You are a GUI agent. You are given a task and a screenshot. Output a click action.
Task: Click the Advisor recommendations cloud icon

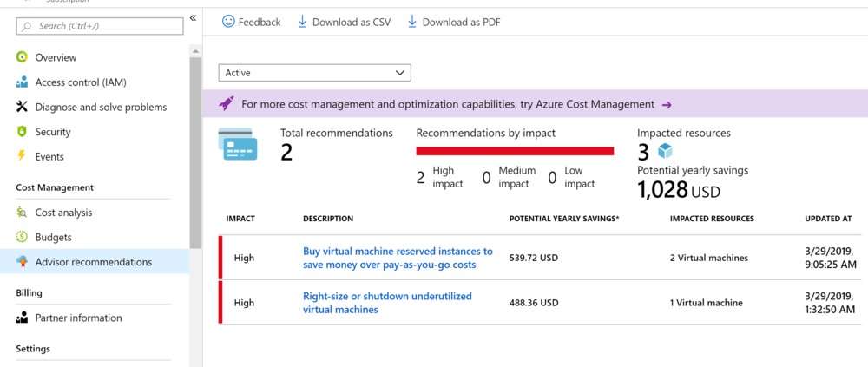pos(22,262)
